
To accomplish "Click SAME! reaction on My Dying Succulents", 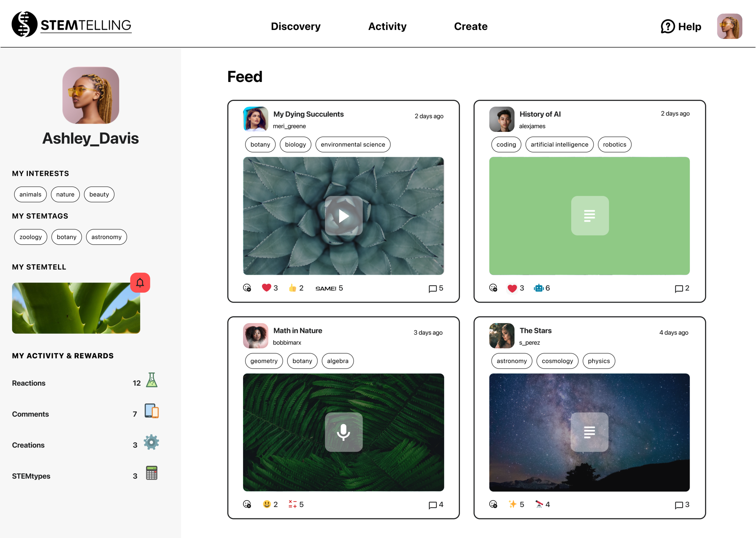I will click(x=326, y=288).
